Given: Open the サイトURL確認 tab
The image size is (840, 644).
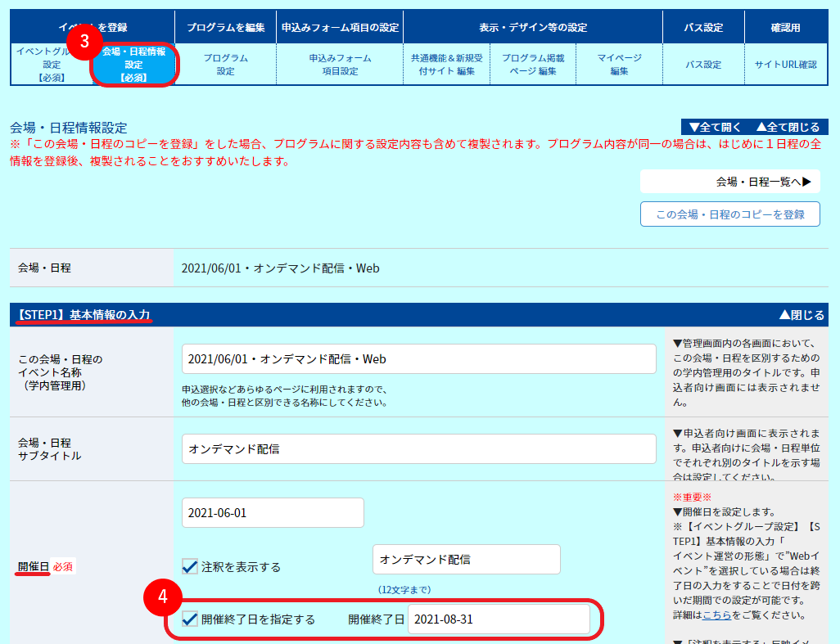Looking at the screenshot, I should pos(786,65).
